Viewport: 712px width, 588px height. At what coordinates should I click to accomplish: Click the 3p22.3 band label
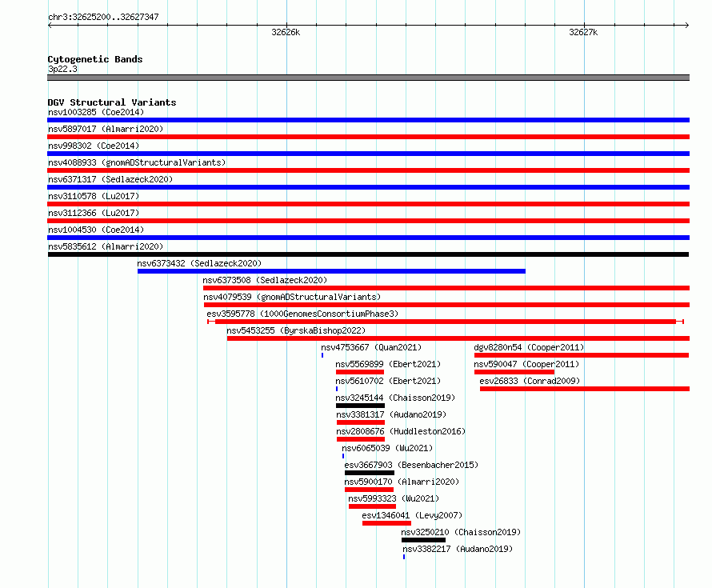pyautogui.click(x=62, y=69)
